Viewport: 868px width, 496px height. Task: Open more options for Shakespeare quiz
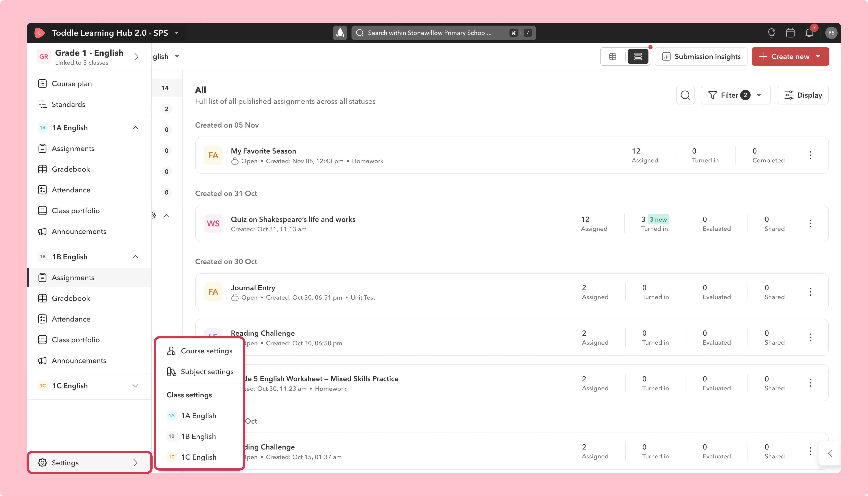(x=810, y=223)
